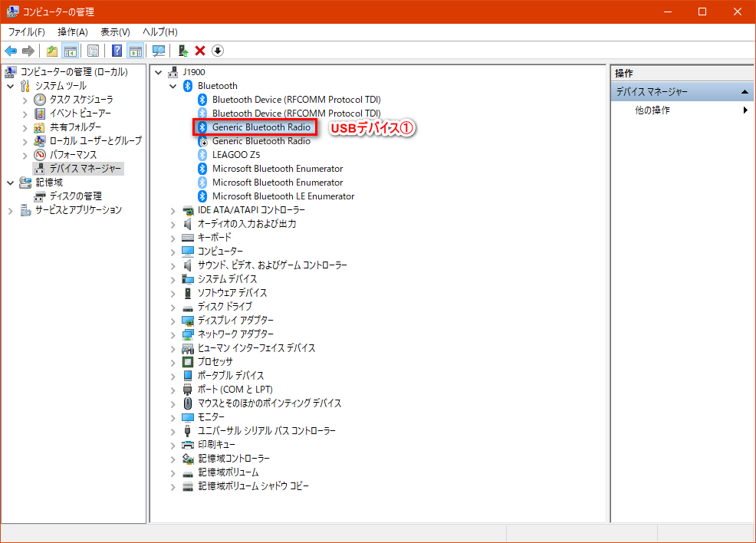Screen dimensions: 756x543
Task: Open the 操作(A) menu
Action: (x=72, y=31)
